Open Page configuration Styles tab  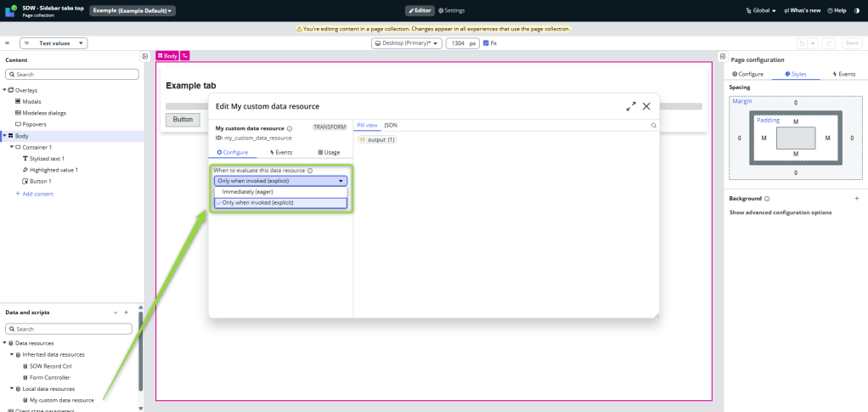pos(796,74)
